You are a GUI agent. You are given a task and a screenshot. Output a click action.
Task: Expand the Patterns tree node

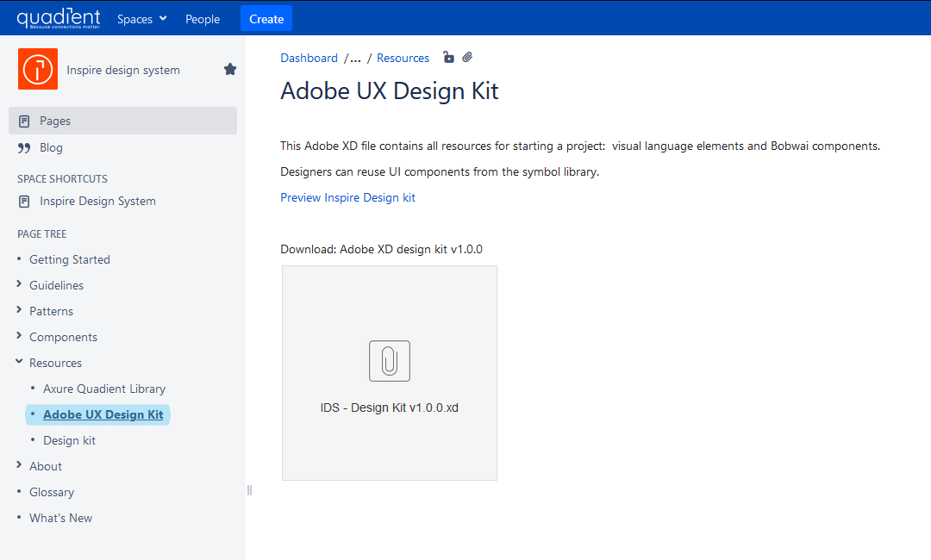19,309
